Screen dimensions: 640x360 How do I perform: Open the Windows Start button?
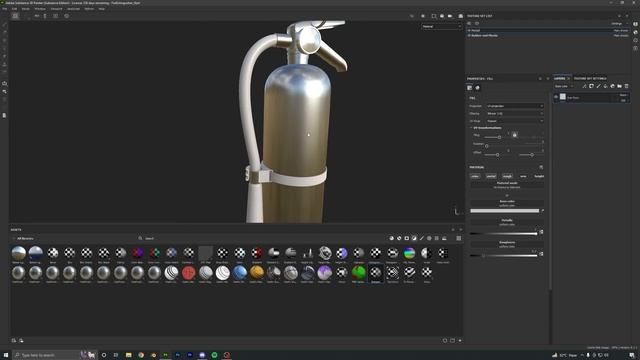6,355
